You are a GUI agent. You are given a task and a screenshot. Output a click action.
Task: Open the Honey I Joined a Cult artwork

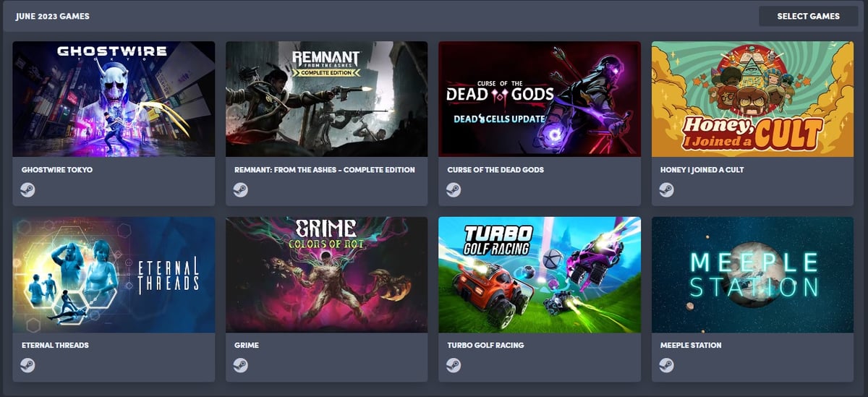[752, 99]
